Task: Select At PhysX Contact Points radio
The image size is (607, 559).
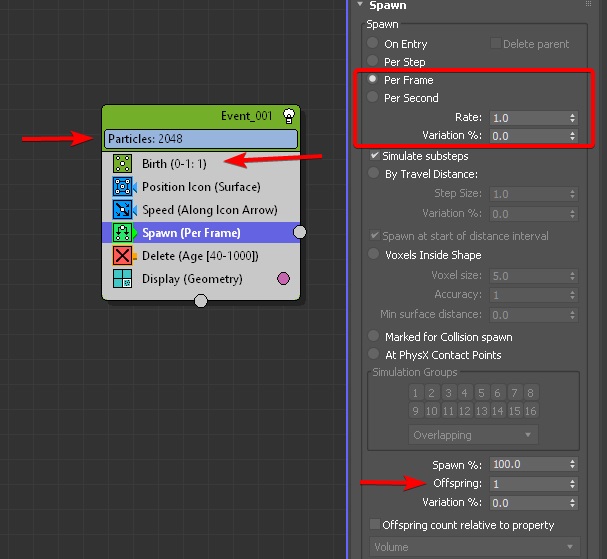Action: (373, 354)
